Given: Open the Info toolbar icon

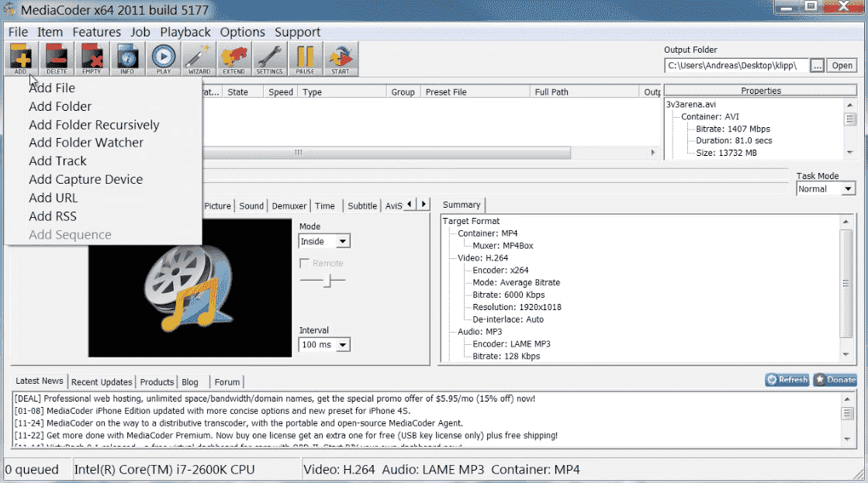Looking at the screenshot, I should click(x=126, y=59).
